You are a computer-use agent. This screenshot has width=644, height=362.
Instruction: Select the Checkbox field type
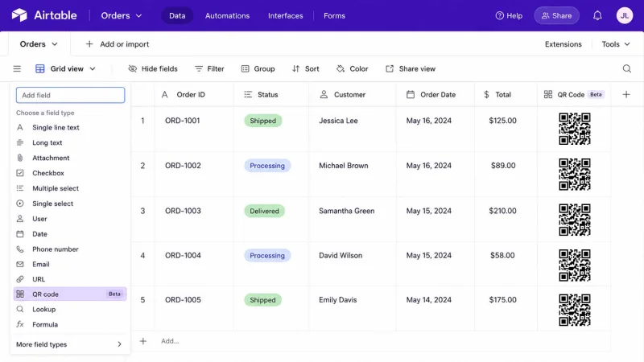(70, 173)
